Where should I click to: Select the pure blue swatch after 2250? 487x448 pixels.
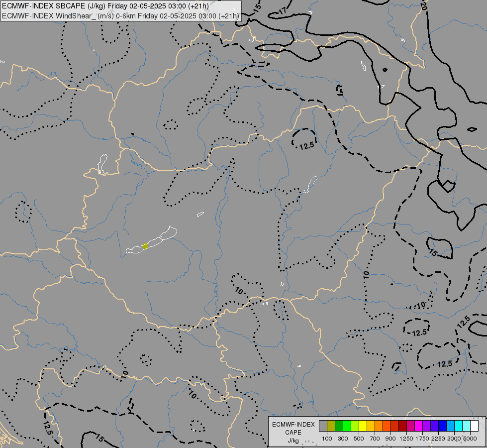click(x=442, y=426)
